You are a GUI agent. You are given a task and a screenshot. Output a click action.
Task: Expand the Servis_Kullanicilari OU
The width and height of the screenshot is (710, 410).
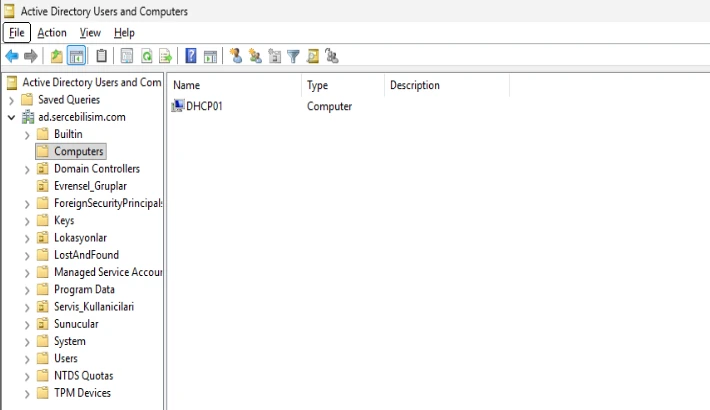tap(27, 308)
